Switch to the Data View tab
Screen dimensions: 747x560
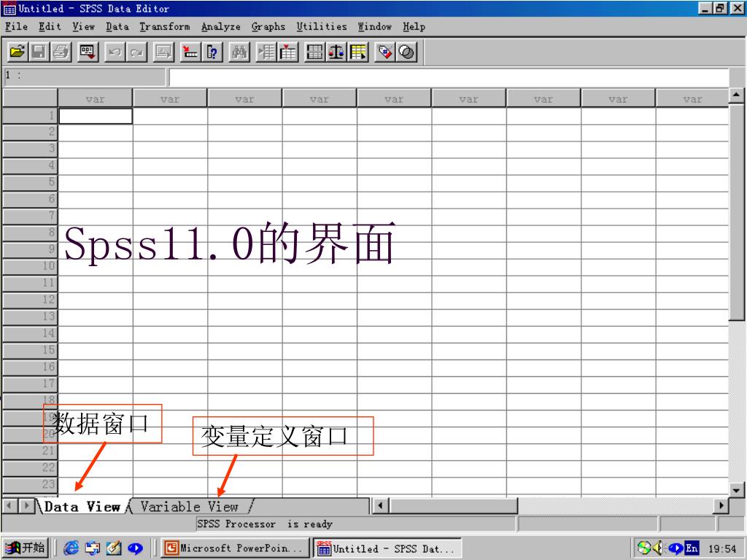(82, 507)
